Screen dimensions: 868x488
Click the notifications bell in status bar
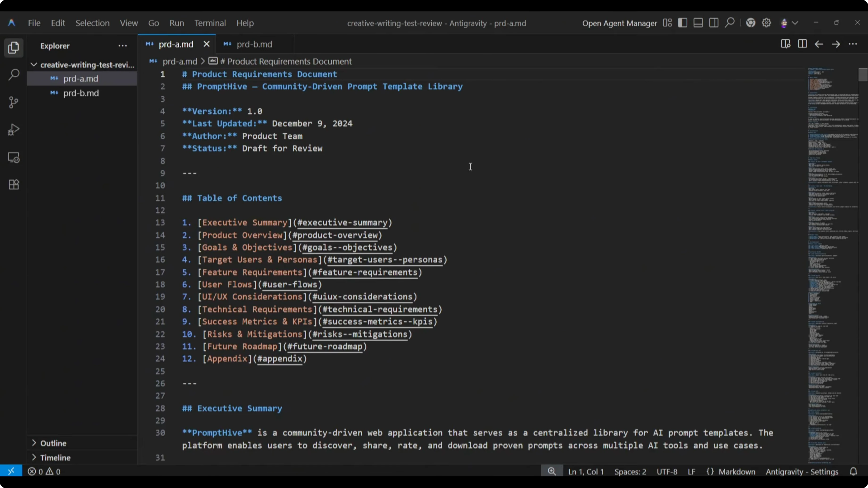[853, 471]
